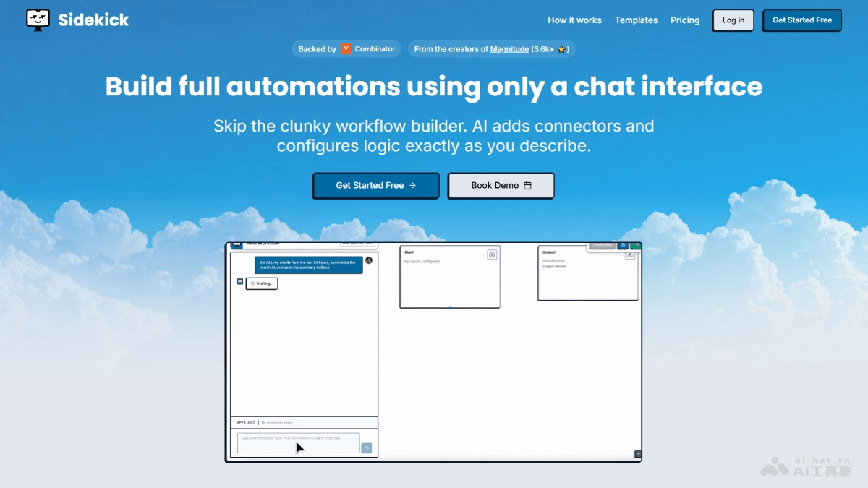Open the How it works menu item
Viewport: 868px width, 488px height.
pos(574,20)
